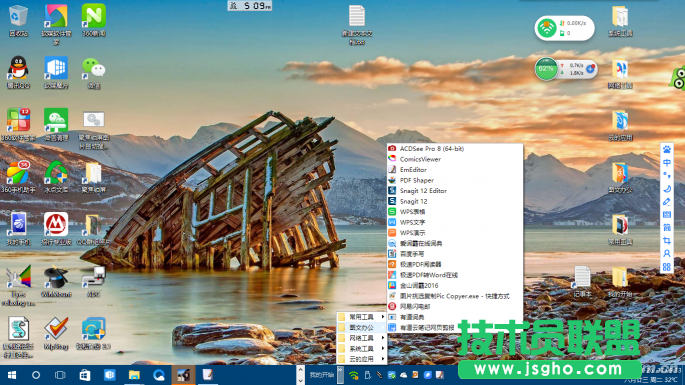Click the blue plus on speed widget
Image resolution: width=685 pixels, height=385 pixels.
[590, 69]
